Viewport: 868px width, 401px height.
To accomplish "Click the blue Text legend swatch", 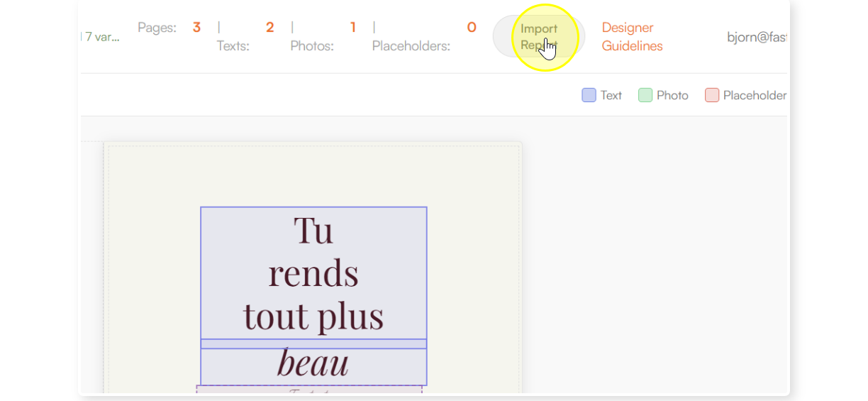I will click(589, 95).
